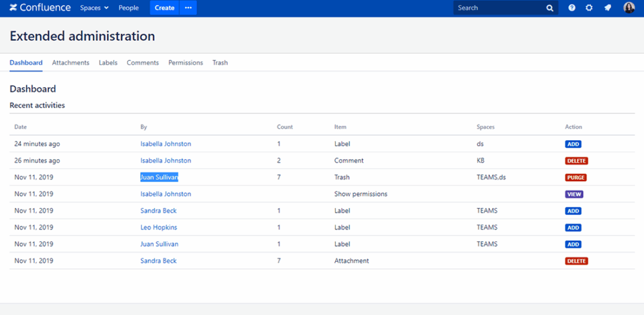Open the Trash tab
The height and width of the screenshot is (315, 644).
tap(220, 63)
